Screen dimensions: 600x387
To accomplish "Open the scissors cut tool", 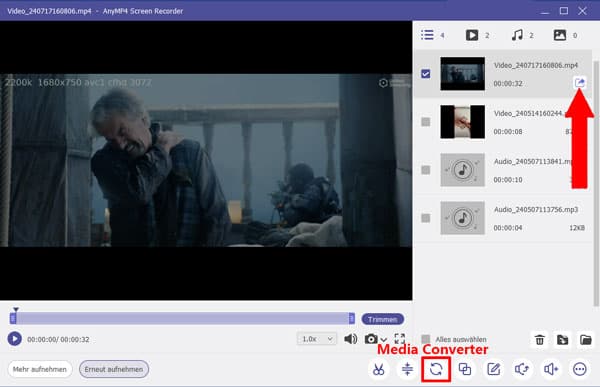I will point(378,369).
